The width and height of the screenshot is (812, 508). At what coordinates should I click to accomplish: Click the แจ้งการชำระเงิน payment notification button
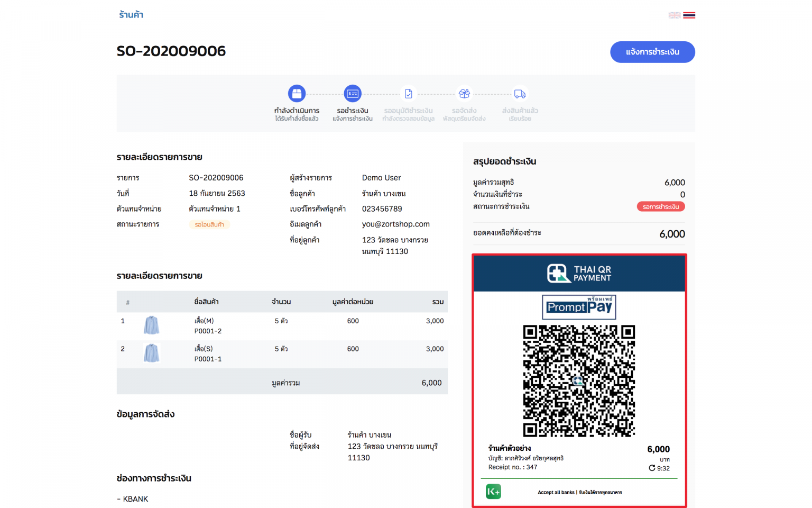(652, 52)
